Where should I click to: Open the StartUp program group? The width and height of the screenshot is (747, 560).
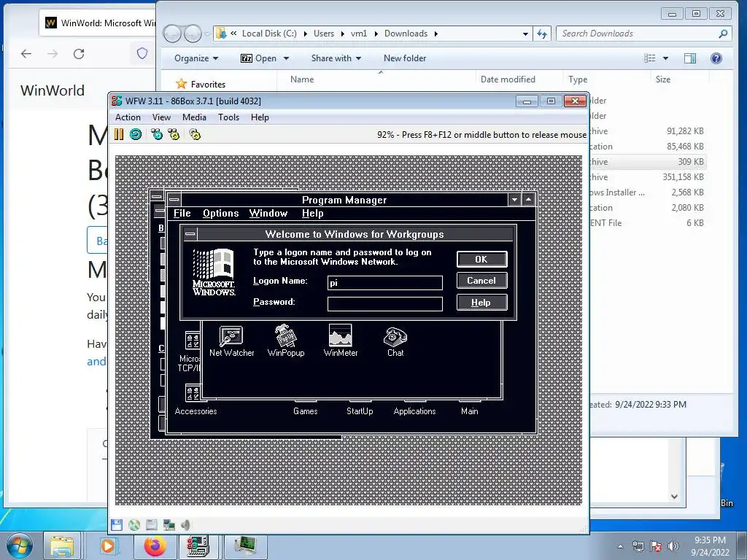360,411
